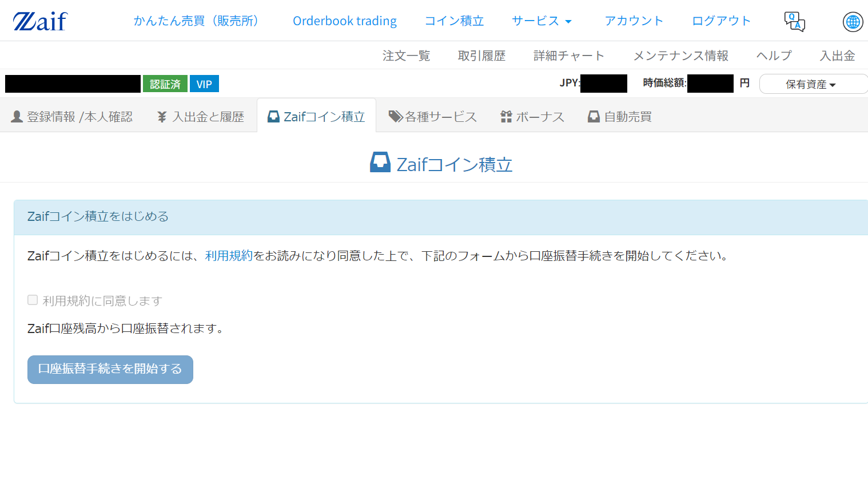Open the Q&A chat icon
868x487 pixels.
794,22
